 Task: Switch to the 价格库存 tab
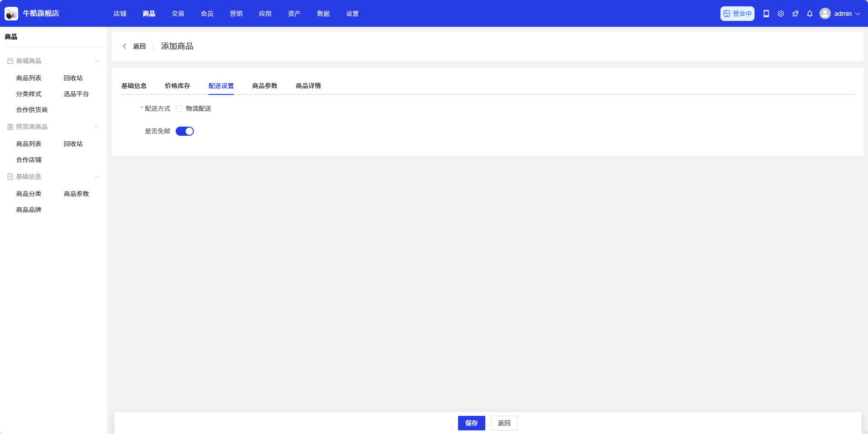tap(178, 86)
